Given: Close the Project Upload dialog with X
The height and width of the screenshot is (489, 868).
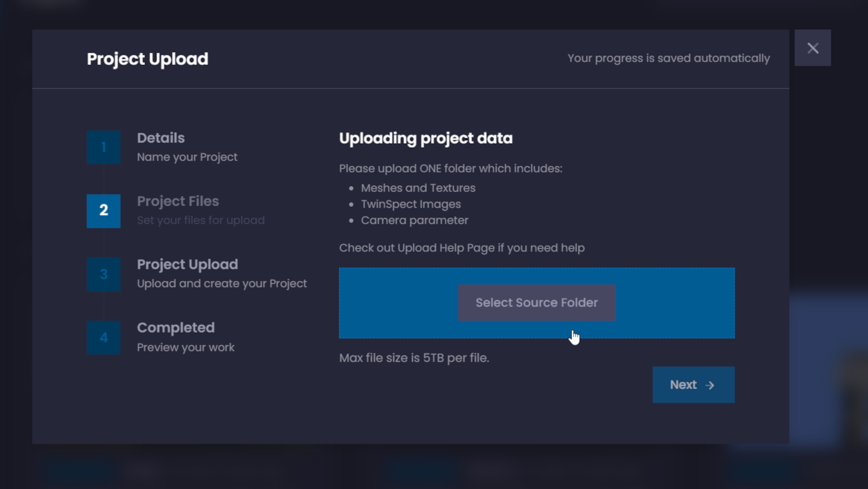Looking at the screenshot, I should pos(812,48).
